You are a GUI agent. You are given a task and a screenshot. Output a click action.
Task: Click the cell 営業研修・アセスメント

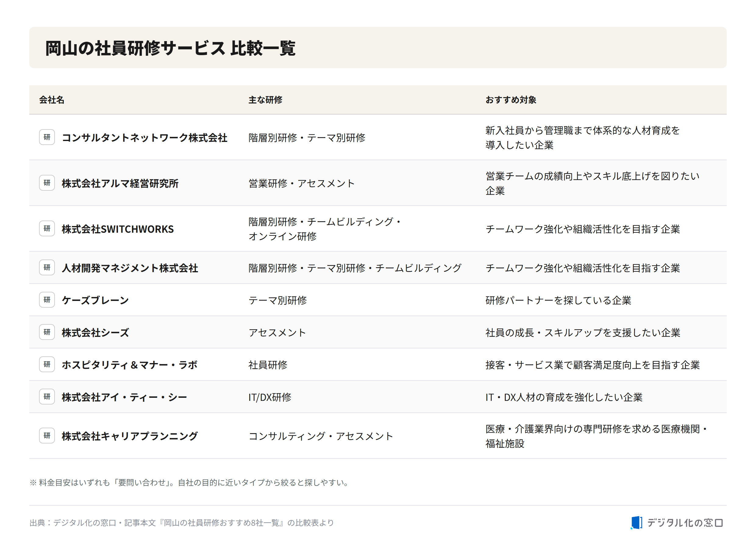302,183
